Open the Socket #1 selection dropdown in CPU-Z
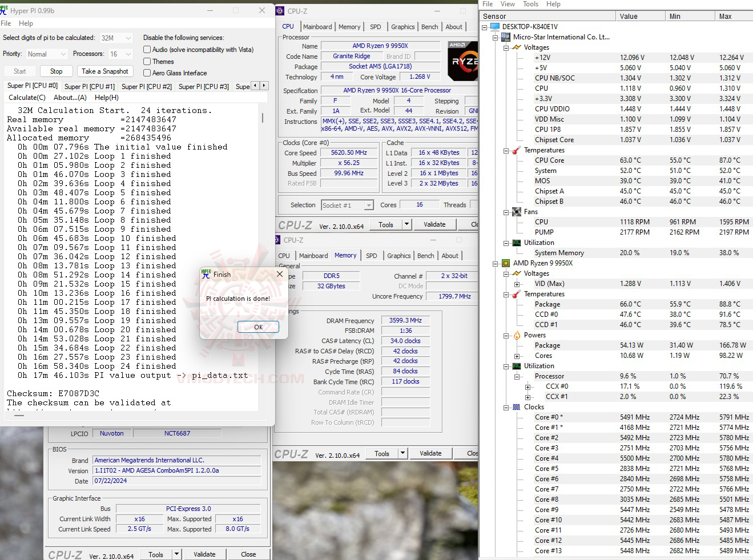The height and width of the screenshot is (560, 753). point(347,206)
